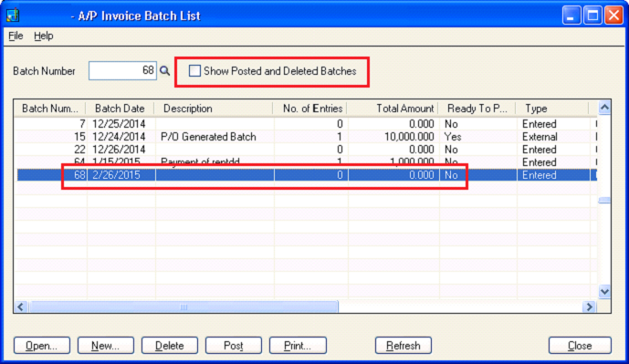
Task: Select batch 68 dated 2/26/2015
Action: [x=307, y=175]
